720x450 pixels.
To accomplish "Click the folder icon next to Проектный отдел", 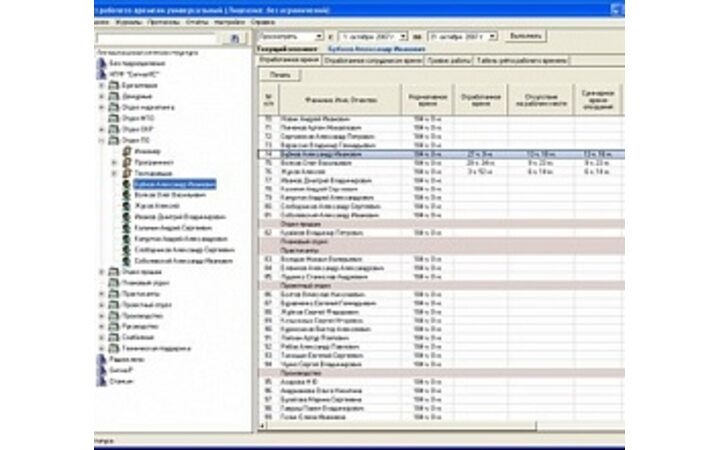I will (x=113, y=304).
